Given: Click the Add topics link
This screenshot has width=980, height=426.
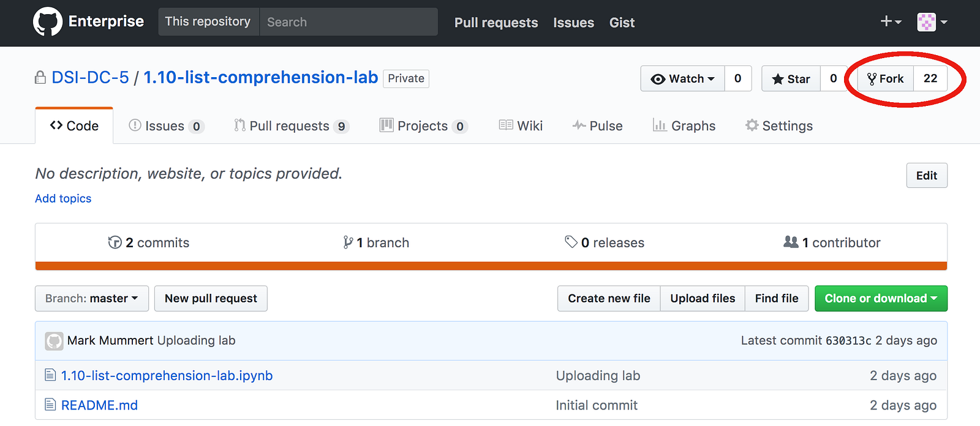Looking at the screenshot, I should click(x=63, y=198).
